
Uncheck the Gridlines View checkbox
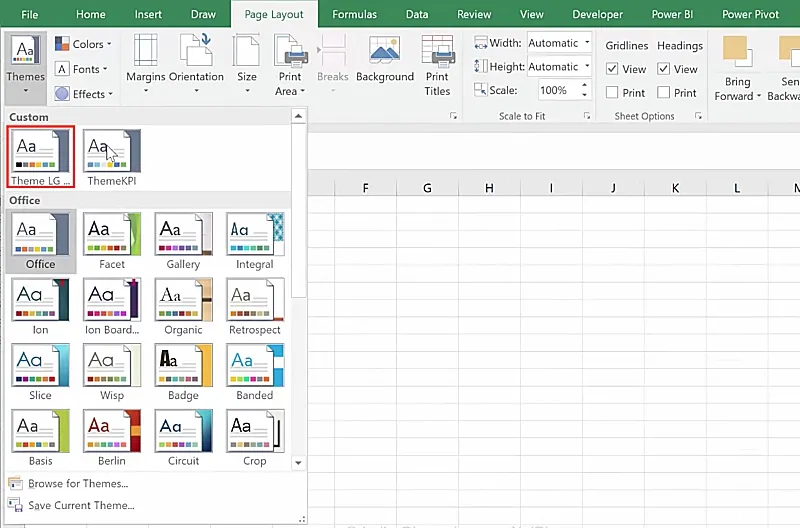612,69
